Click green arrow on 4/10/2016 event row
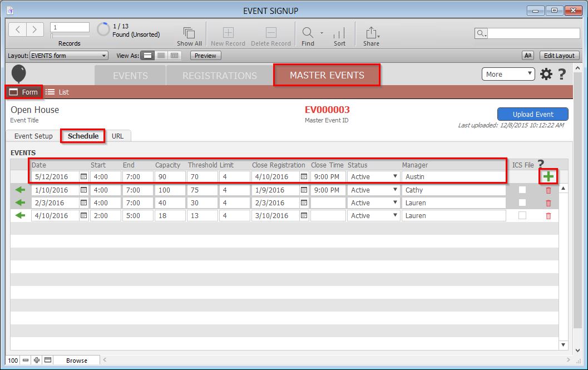This screenshot has height=370, width=588. 21,216
